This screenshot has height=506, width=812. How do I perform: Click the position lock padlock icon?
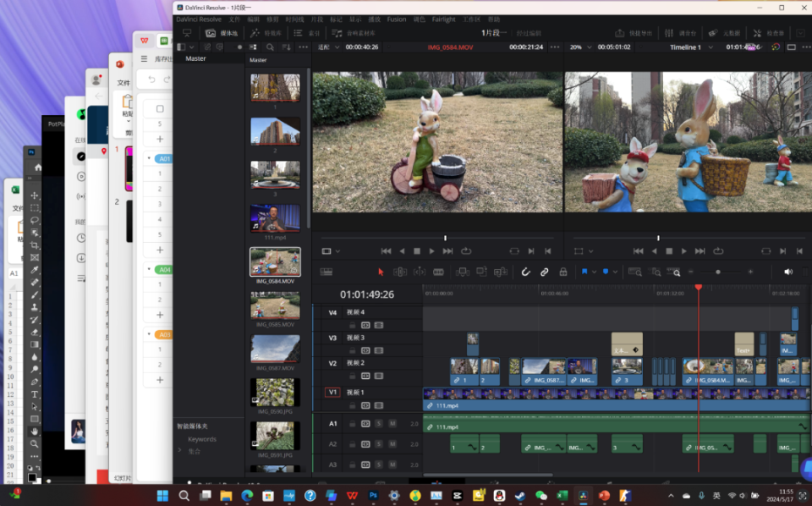[563, 272]
